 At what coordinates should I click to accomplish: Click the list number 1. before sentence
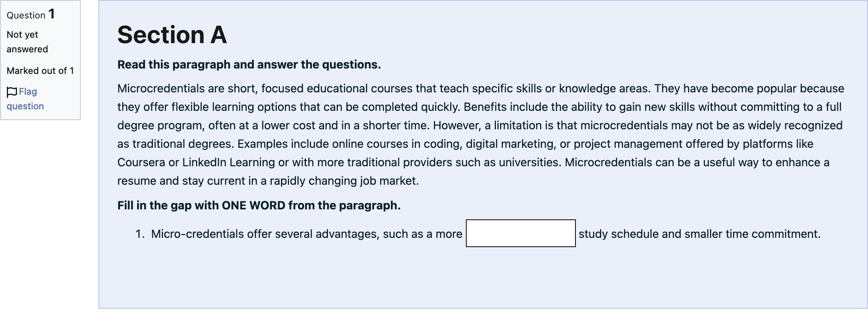click(140, 234)
